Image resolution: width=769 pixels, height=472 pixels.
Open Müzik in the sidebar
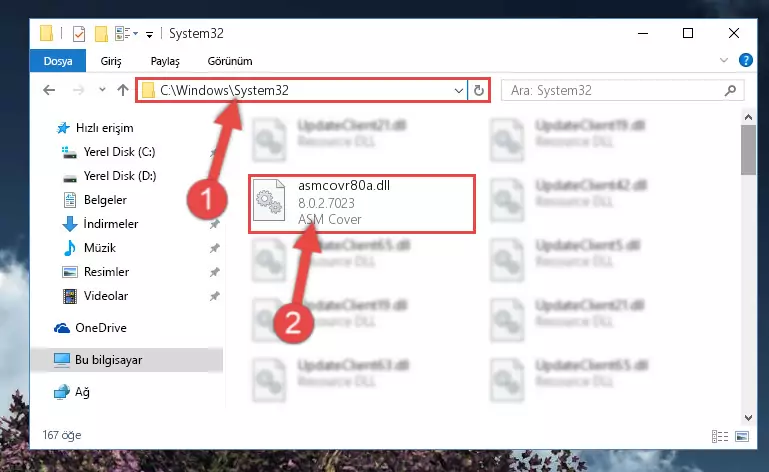[x=100, y=248]
